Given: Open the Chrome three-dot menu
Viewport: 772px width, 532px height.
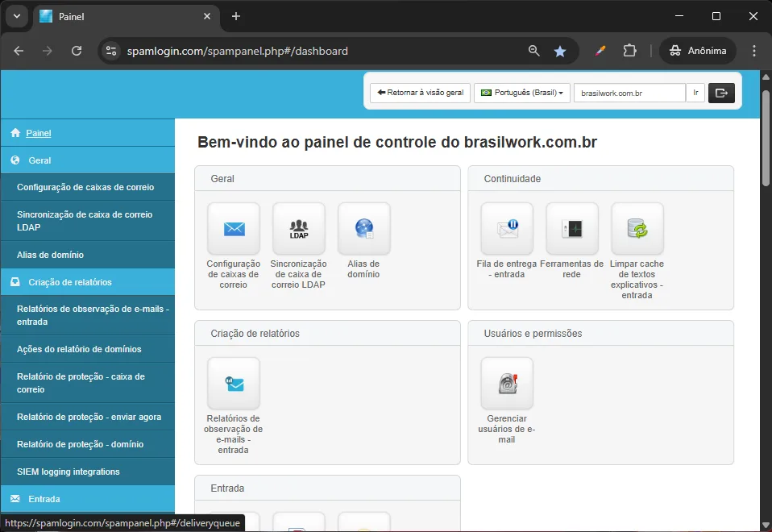Looking at the screenshot, I should [753, 51].
